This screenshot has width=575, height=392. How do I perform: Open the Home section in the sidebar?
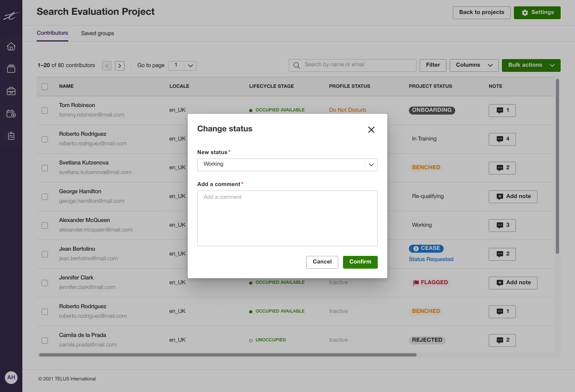11,46
